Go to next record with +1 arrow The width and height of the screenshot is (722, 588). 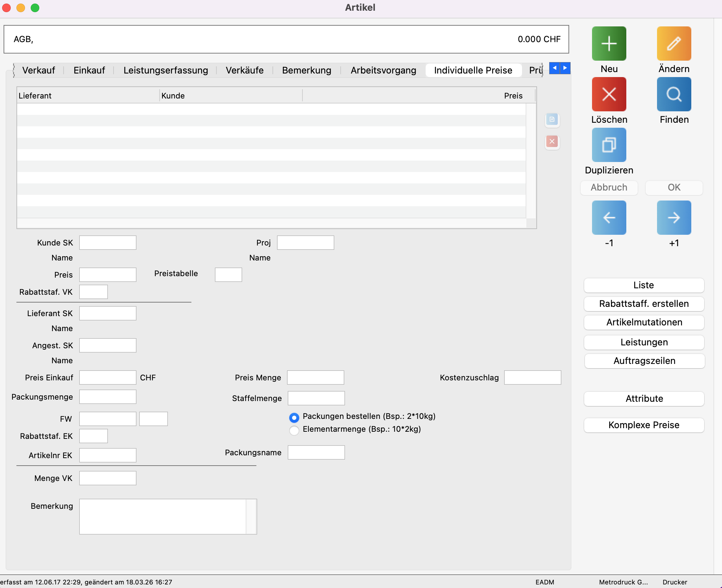(674, 217)
